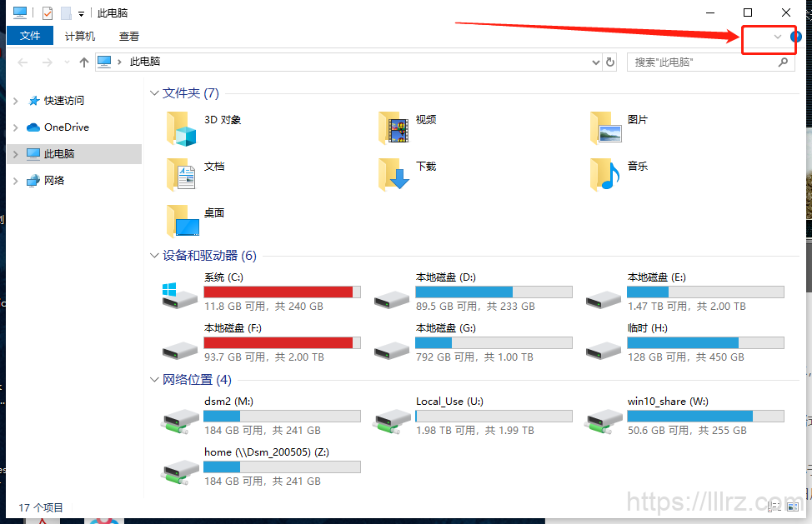The image size is (812, 524).
Task: Open the address bar history dropdown
Action: [x=595, y=62]
